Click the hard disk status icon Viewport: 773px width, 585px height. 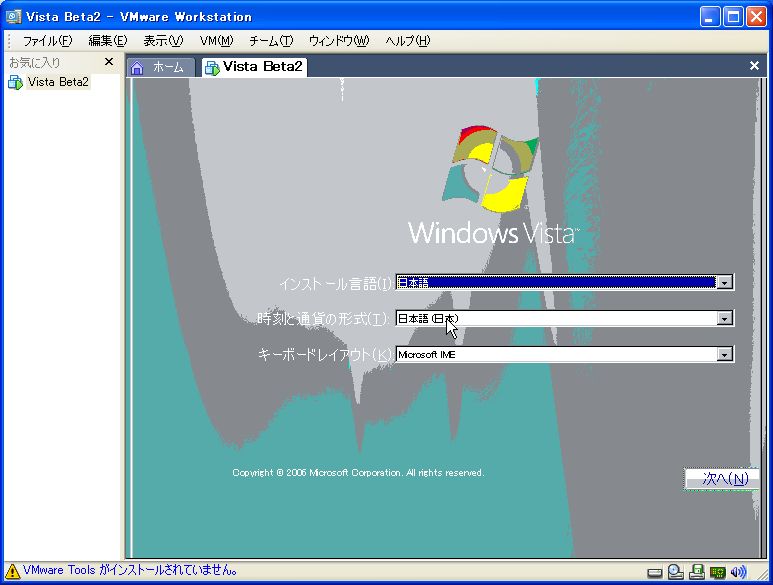click(x=654, y=573)
